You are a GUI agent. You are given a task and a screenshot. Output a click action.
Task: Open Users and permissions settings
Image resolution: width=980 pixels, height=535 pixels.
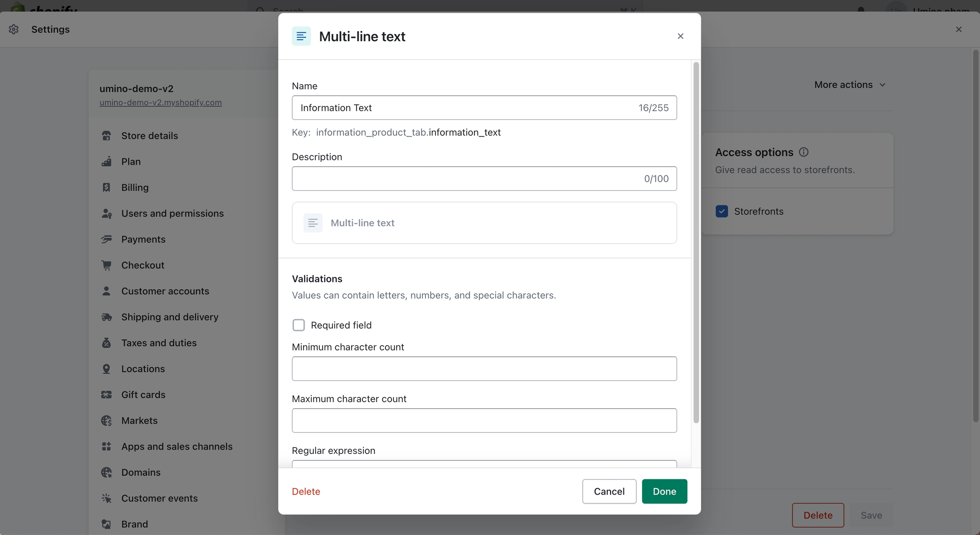[x=172, y=213]
